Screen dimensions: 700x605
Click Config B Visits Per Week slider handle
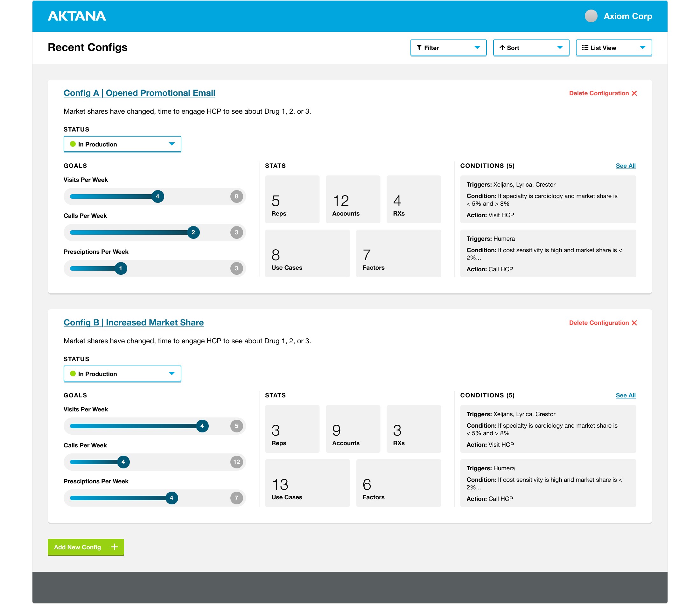pyautogui.click(x=202, y=426)
